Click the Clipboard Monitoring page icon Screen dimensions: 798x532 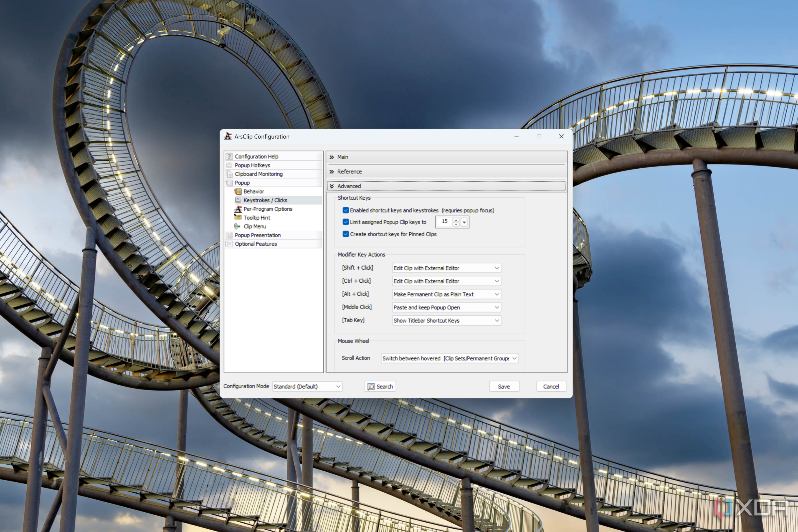229,174
